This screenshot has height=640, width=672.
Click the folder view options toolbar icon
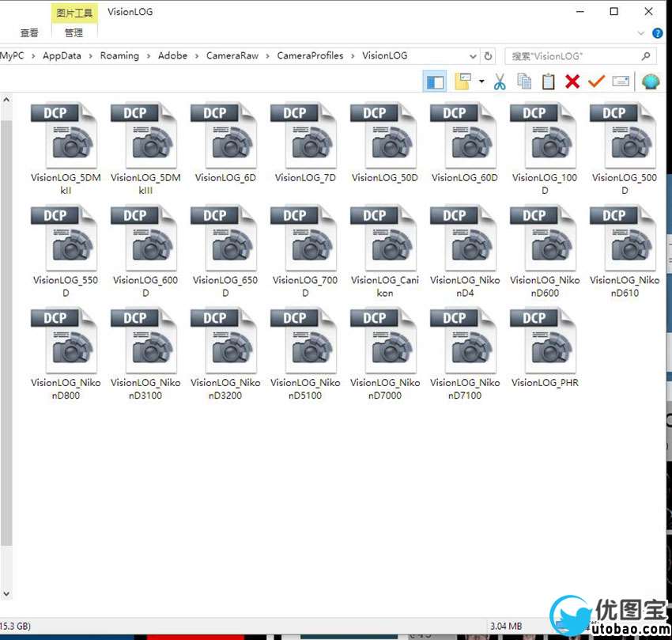click(x=462, y=81)
